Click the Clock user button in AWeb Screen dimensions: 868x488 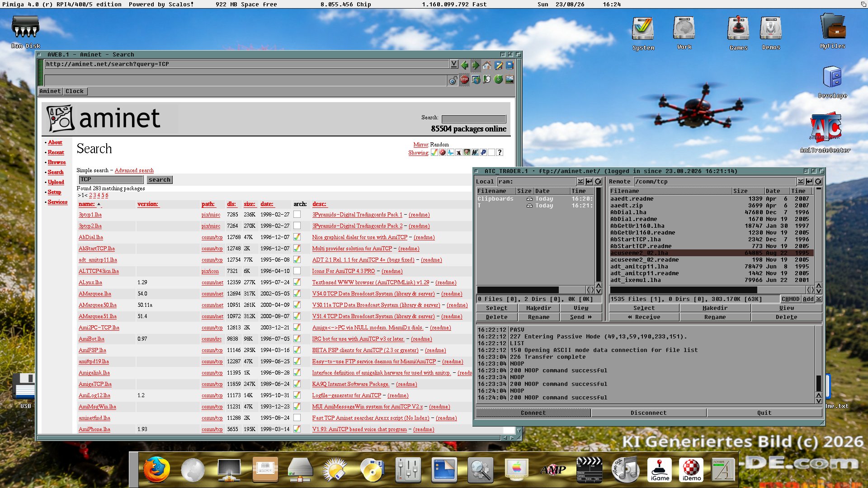point(75,91)
